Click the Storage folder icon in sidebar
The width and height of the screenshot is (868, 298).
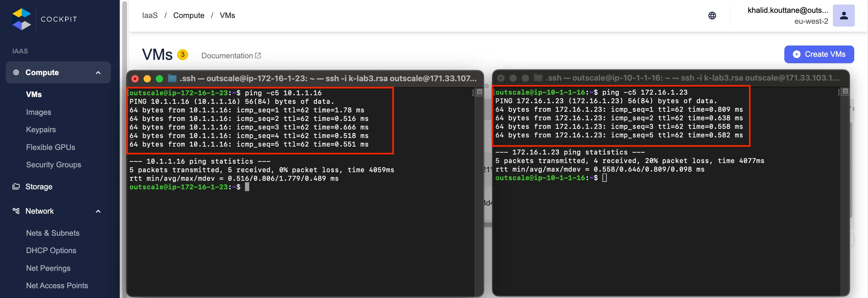coord(16,187)
